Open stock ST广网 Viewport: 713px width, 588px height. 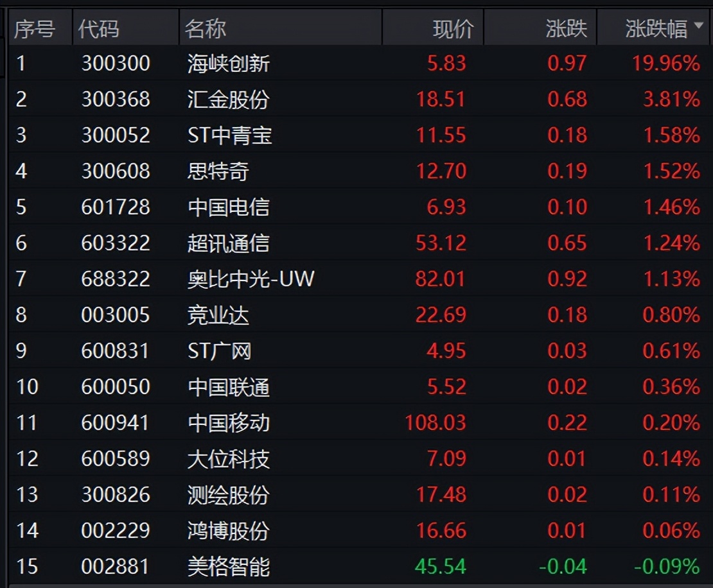[x=220, y=350]
